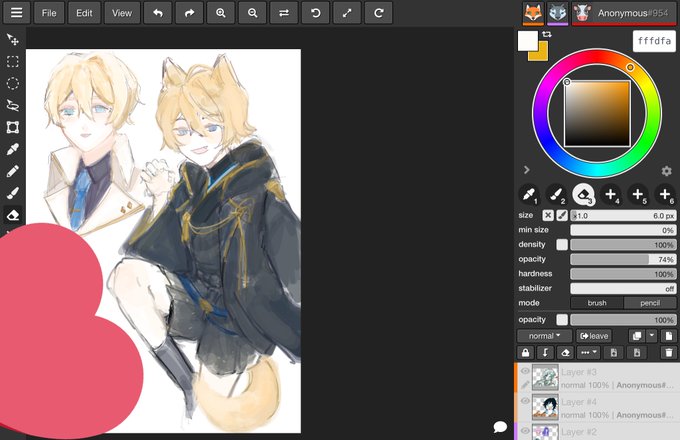Open the normal blend mode dropdown
The width and height of the screenshot is (680, 440).
pos(544,336)
